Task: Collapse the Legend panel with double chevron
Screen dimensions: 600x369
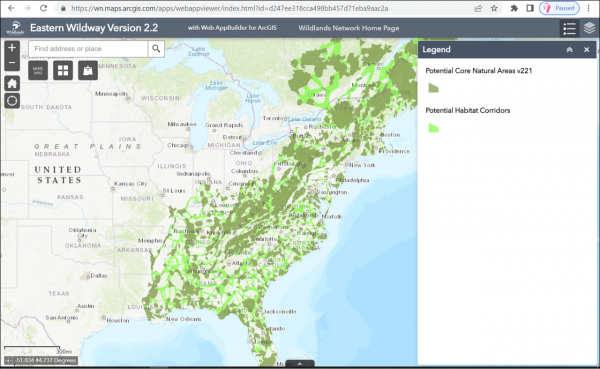Action: [x=569, y=50]
